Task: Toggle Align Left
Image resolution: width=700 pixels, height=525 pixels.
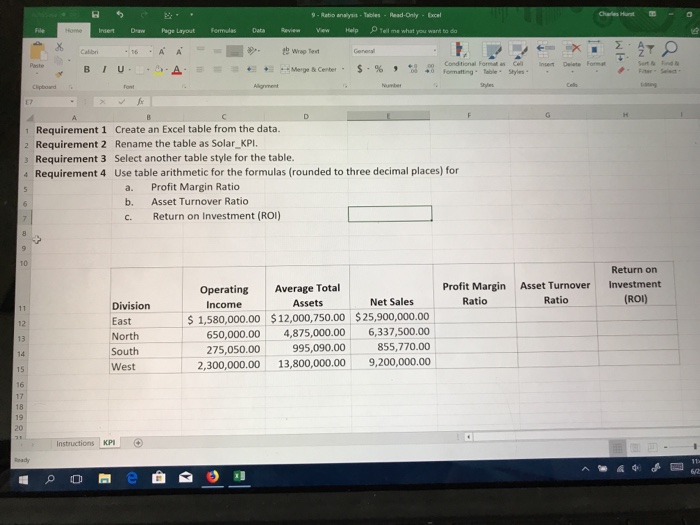Action: click(201, 69)
